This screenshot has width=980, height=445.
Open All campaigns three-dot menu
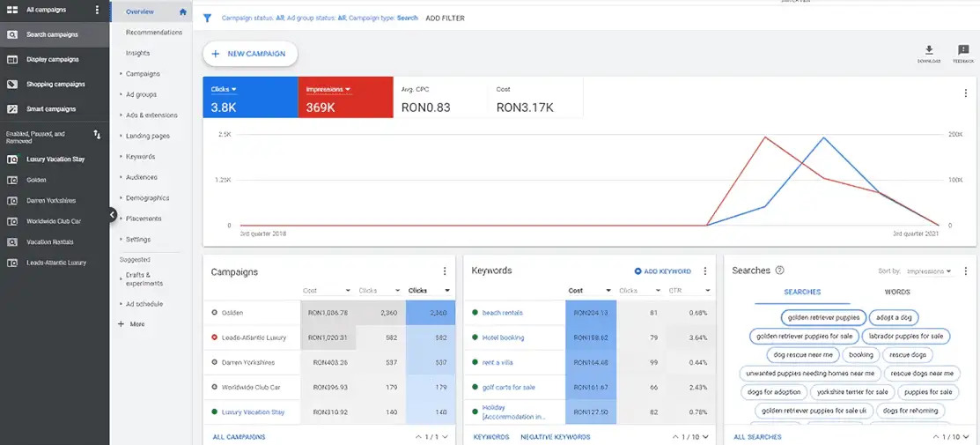coord(98,10)
